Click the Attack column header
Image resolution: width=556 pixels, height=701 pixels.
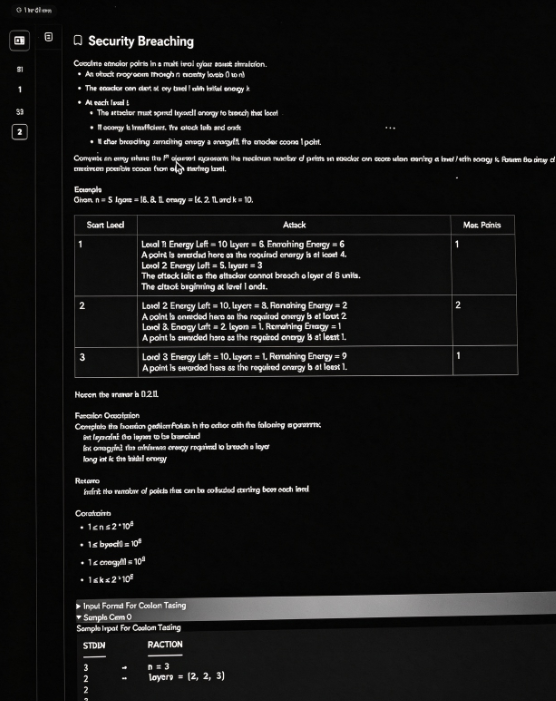[294, 225]
